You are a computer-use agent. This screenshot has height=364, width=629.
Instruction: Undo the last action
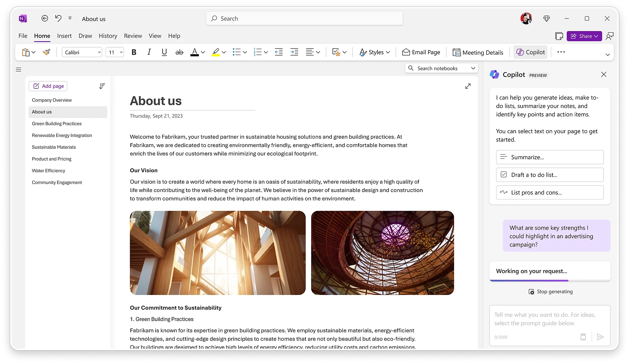58,18
